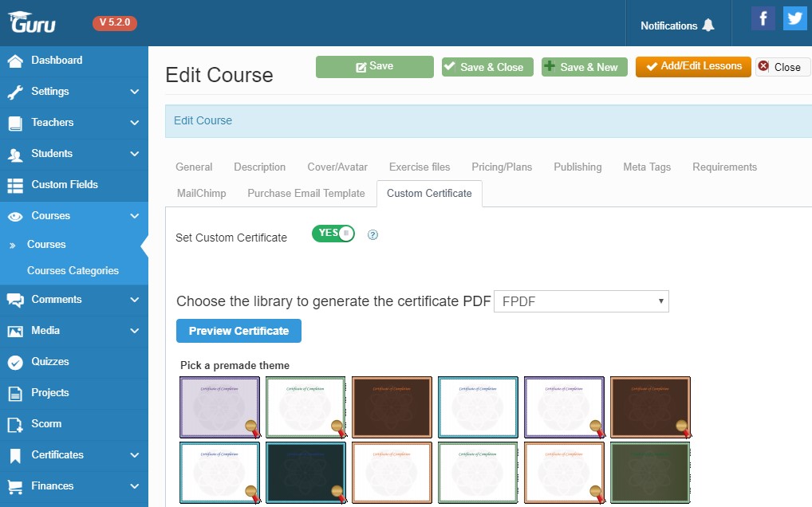812x507 pixels.
Task: Click the Twitter icon in header
Action: tap(794, 18)
